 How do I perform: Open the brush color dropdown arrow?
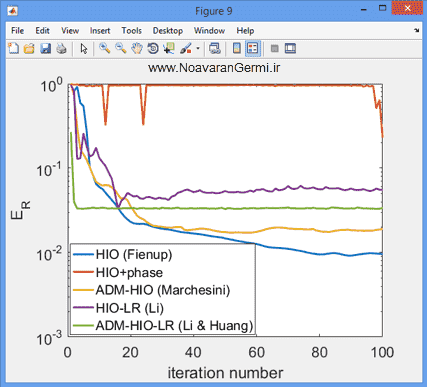click(x=198, y=49)
